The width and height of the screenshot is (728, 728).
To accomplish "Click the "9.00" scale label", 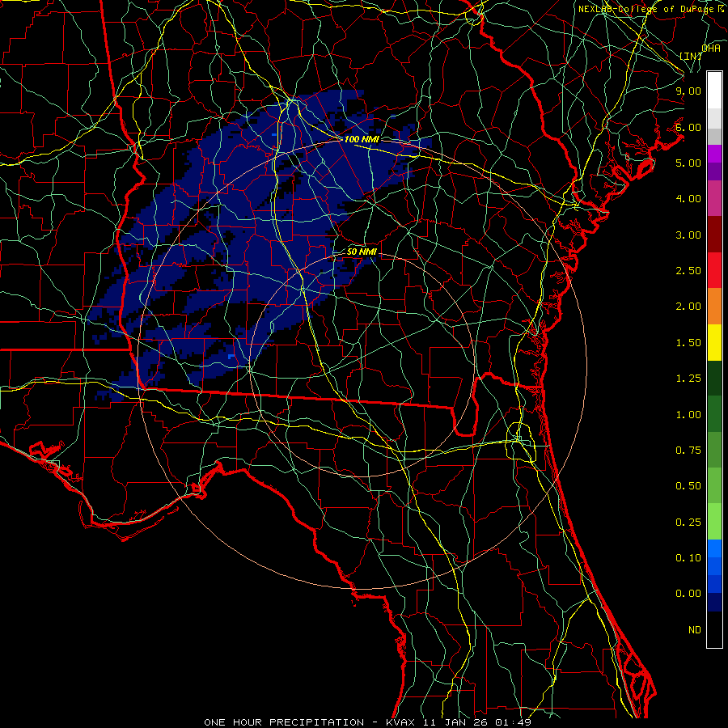I will tap(688, 91).
